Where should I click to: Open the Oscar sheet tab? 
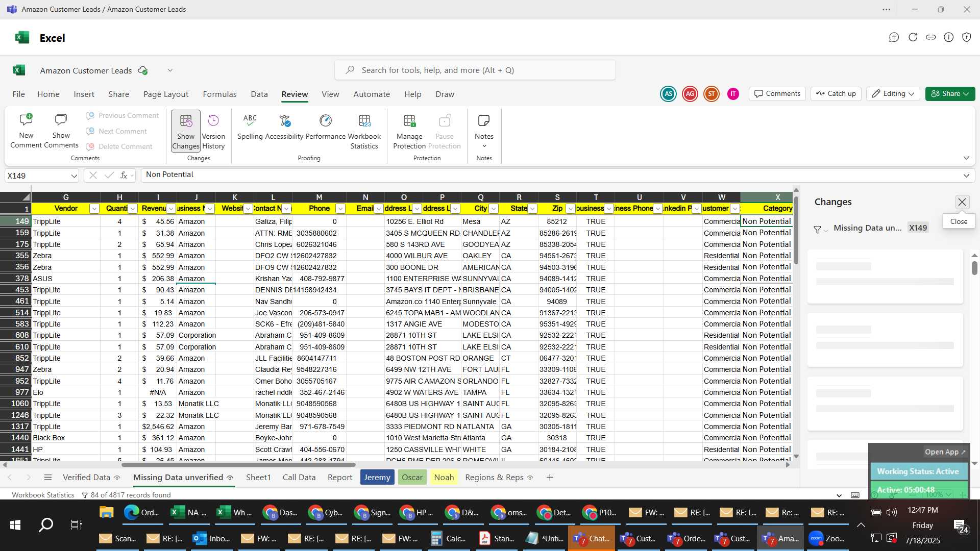click(412, 478)
